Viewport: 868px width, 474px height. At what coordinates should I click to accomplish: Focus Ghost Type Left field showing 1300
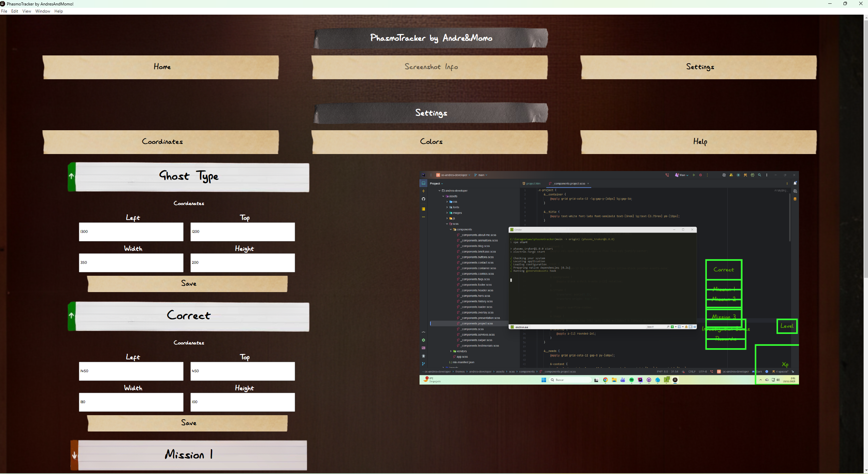point(131,232)
